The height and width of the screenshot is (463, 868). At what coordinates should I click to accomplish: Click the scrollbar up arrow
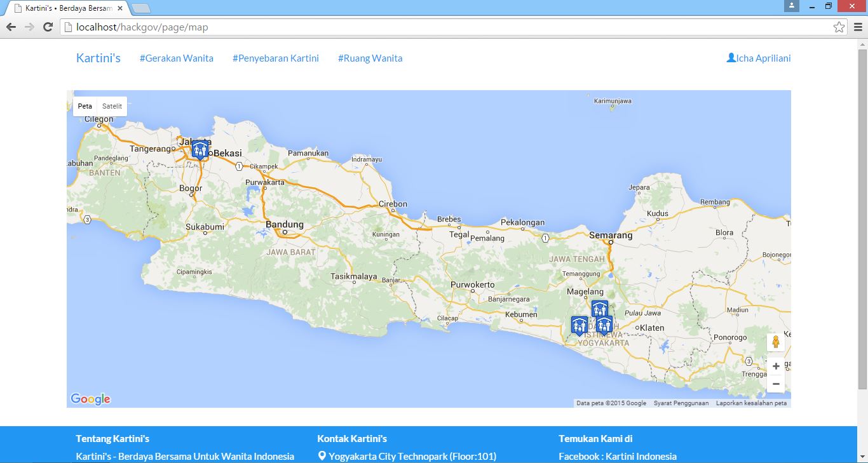tap(862, 43)
